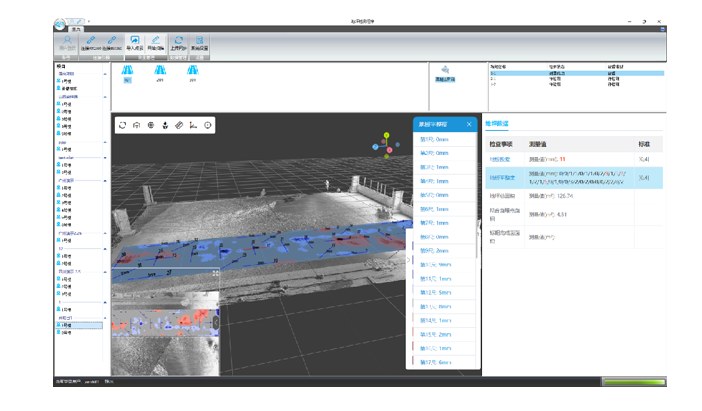Expand the heatmap thumbnail with the fullscreen icon

coord(215,273)
